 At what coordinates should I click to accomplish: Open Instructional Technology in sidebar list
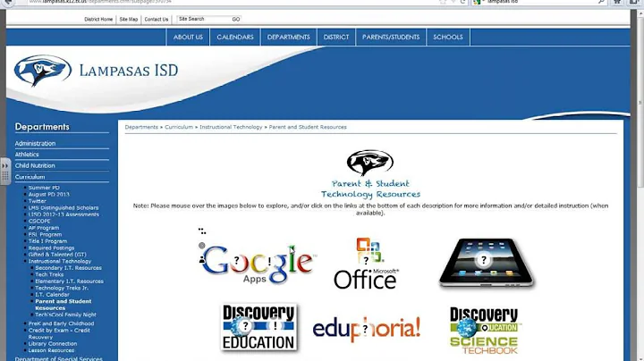[60, 261]
